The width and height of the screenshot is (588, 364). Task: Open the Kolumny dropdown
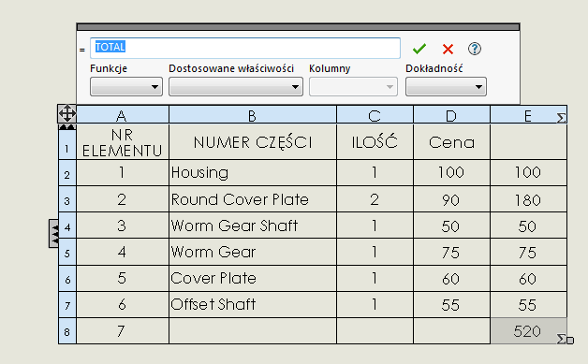click(x=353, y=87)
